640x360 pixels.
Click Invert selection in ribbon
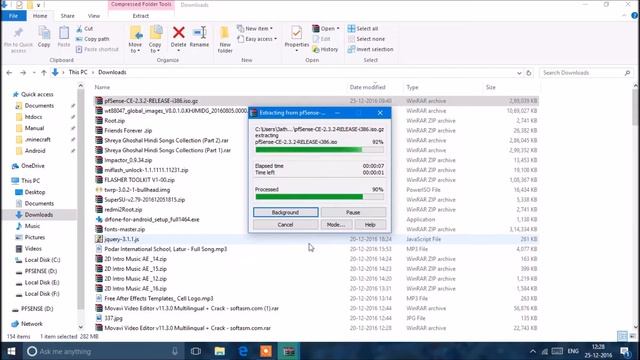[371, 49]
